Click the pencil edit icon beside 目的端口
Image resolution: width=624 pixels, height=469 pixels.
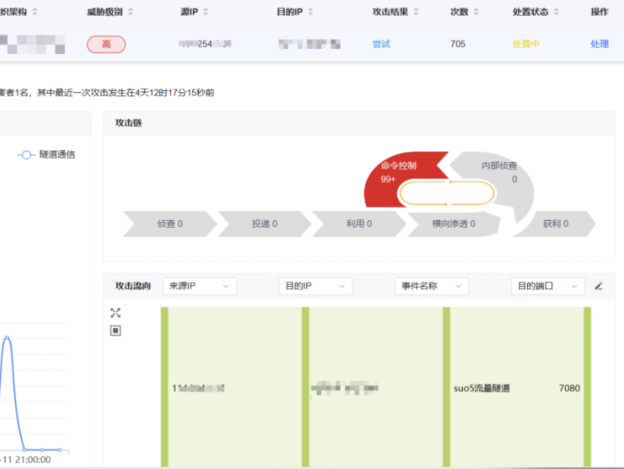coord(599,286)
